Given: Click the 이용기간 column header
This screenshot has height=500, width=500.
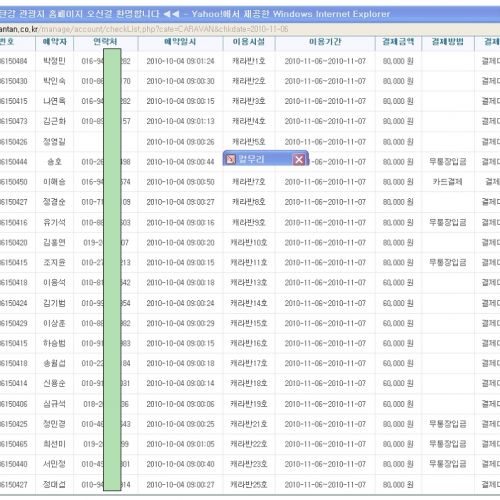Looking at the screenshot, I should pyautogui.click(x=325, y=42).
